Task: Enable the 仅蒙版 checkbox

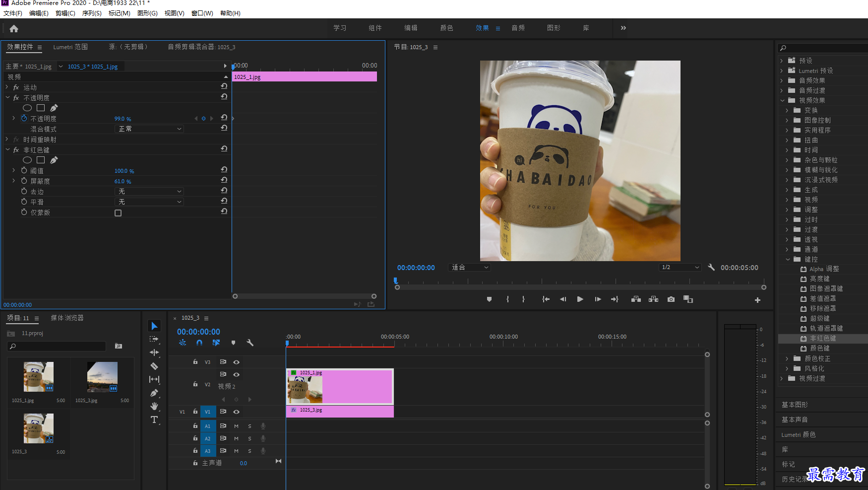Action: (x=118, y=213)
